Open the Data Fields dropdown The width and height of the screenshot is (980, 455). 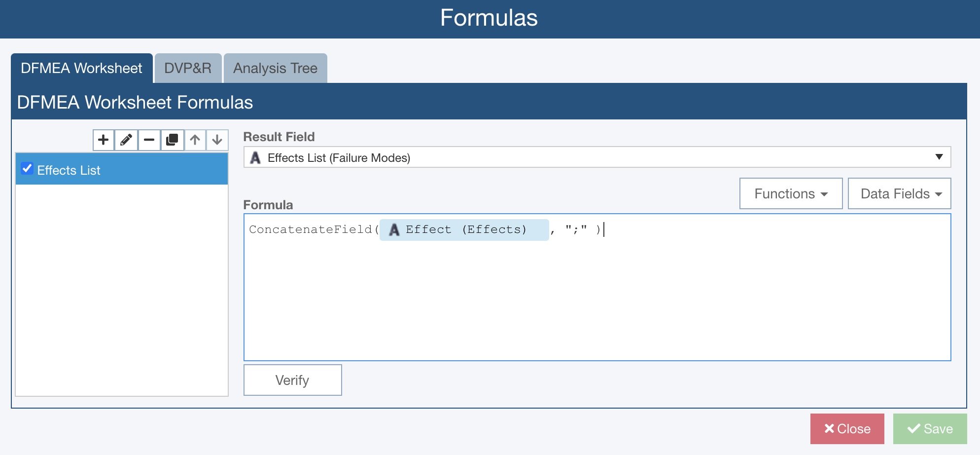[899, 193]
